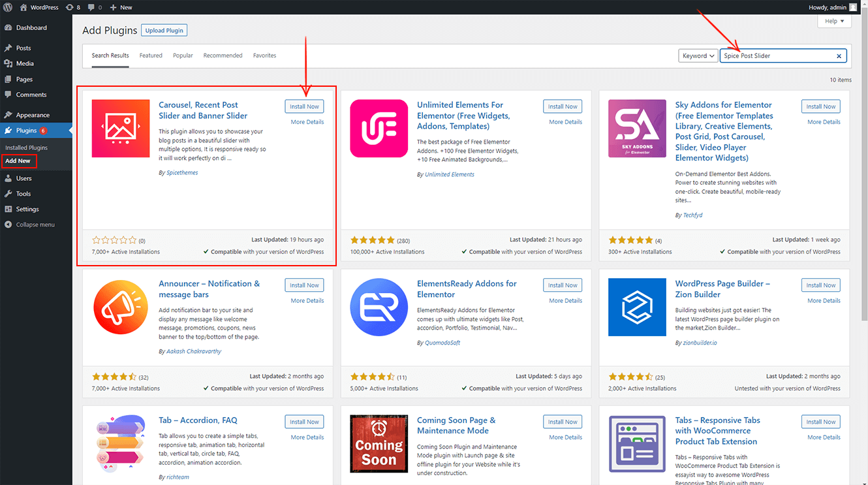Install ElementsReady Addons plugin
This screenshot has width=868, height=485.
point(563,285)
